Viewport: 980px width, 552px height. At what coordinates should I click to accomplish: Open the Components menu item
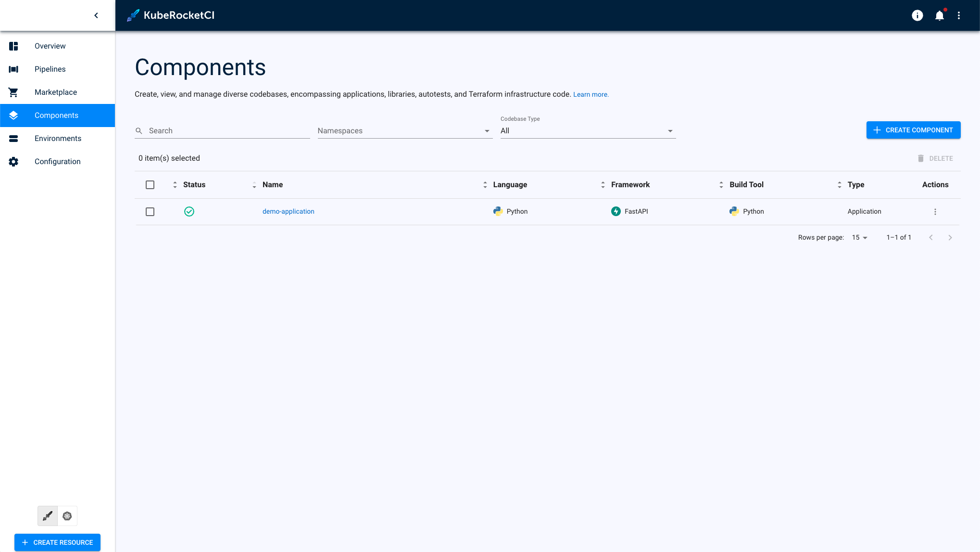tap(57, 115)
